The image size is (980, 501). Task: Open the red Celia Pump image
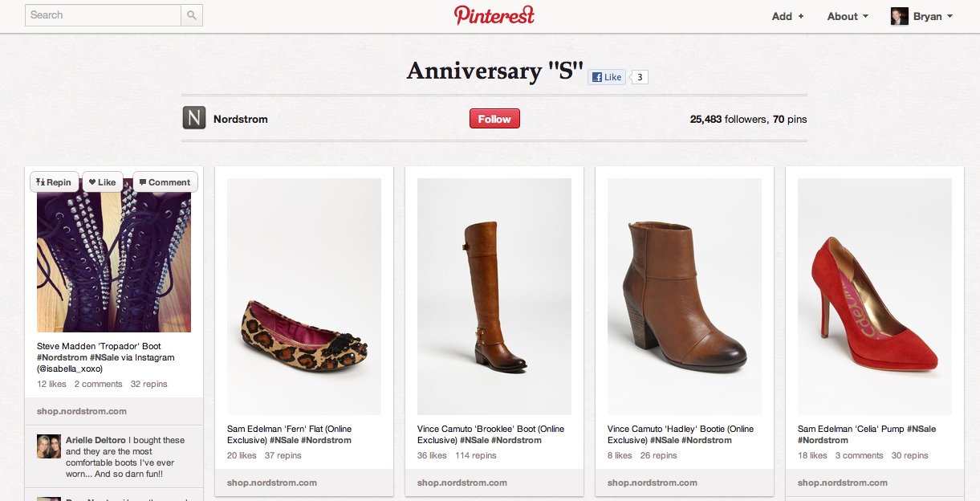pyautogui.click(x=874, y=295)
